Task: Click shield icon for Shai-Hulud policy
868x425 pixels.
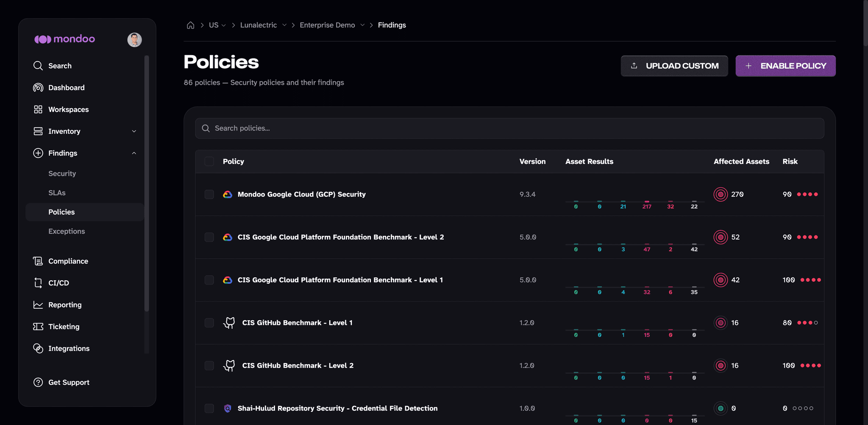Action: pos(228,408)
